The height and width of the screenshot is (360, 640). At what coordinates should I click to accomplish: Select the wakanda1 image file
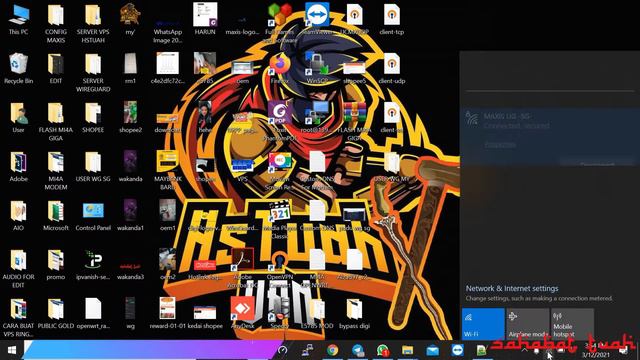(x=130, y=216)
